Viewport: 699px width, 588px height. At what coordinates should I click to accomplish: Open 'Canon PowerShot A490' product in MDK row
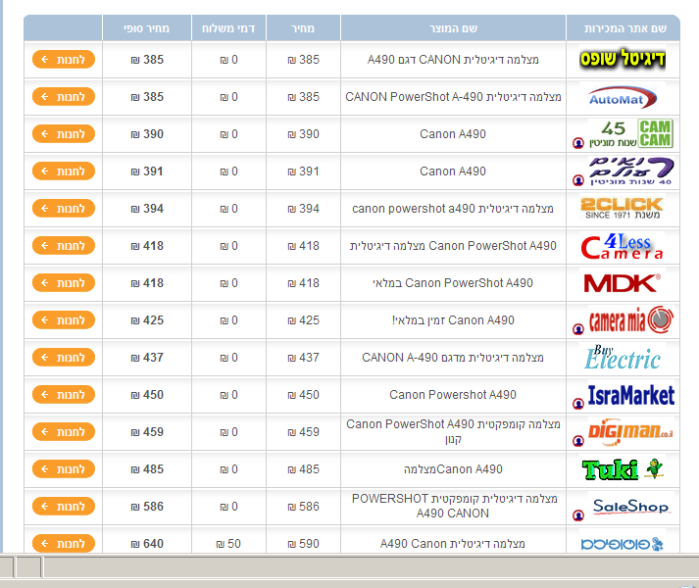click(x=453, y=283)
